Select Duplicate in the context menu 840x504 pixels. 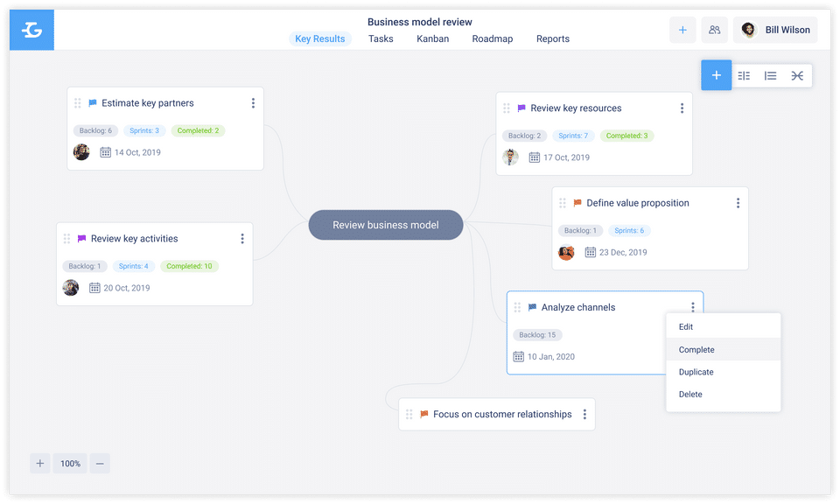click(x=696, y=372)
